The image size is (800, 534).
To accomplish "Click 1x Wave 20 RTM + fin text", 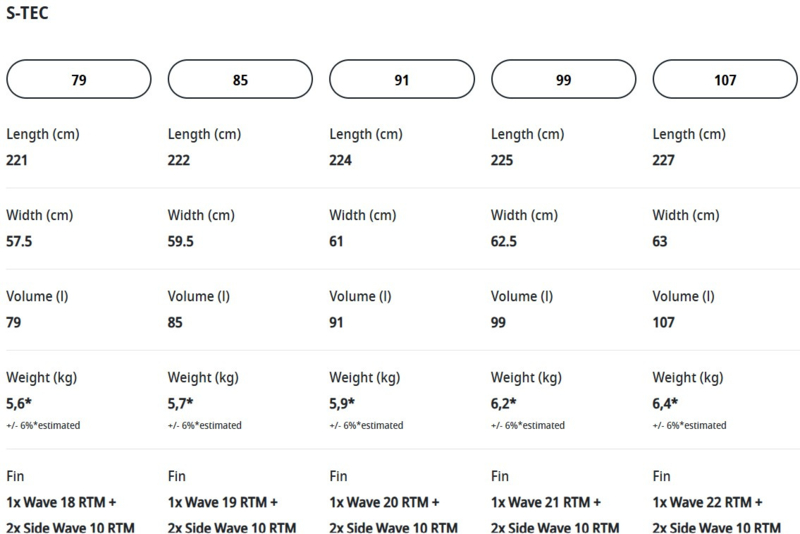I will click(x=385, y=502).
